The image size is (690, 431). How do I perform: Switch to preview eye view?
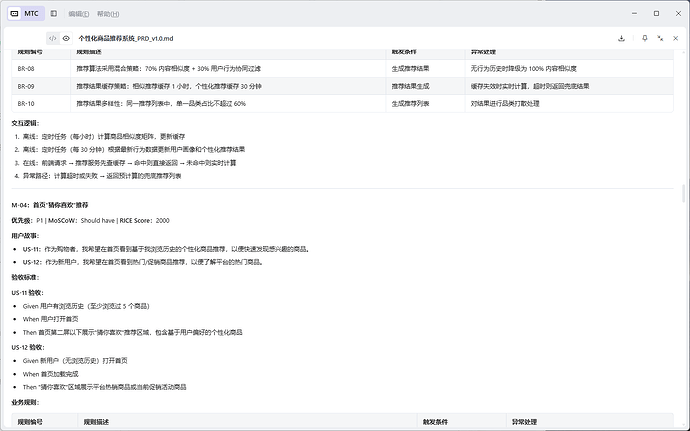pos(66,38)
